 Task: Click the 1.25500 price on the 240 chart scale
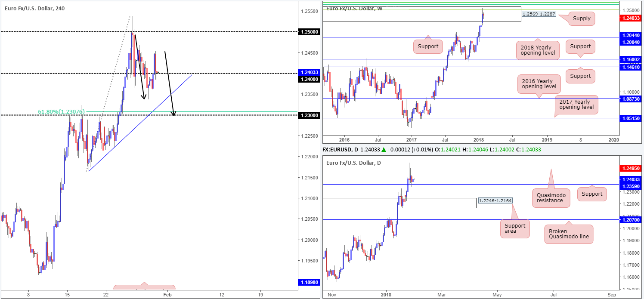coord(309,11)
